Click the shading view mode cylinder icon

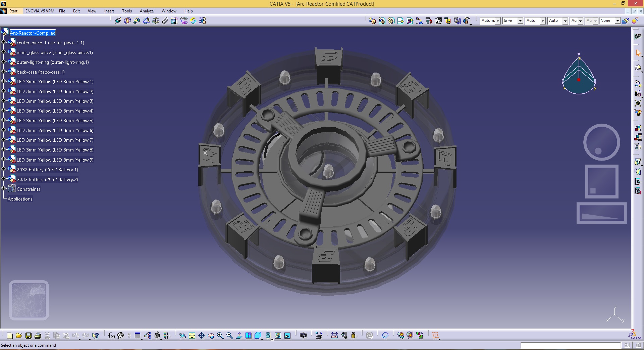tap(268, 335)
